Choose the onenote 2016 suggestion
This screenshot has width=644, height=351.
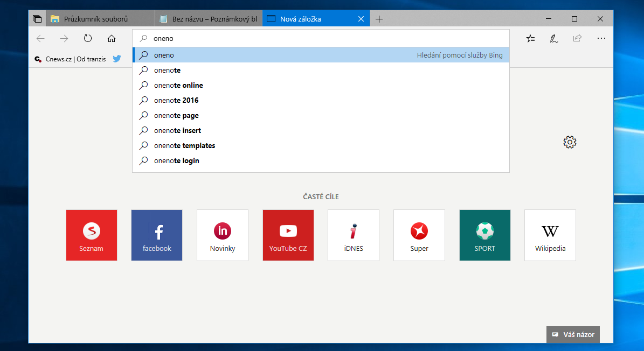pyautogui.click(x=321, y=100)
